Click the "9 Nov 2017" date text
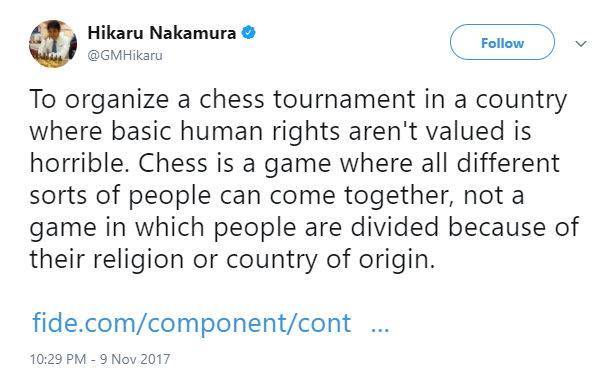Image resolution: width=616 pixels, height=375 pixels. click(x=135, y=359)
